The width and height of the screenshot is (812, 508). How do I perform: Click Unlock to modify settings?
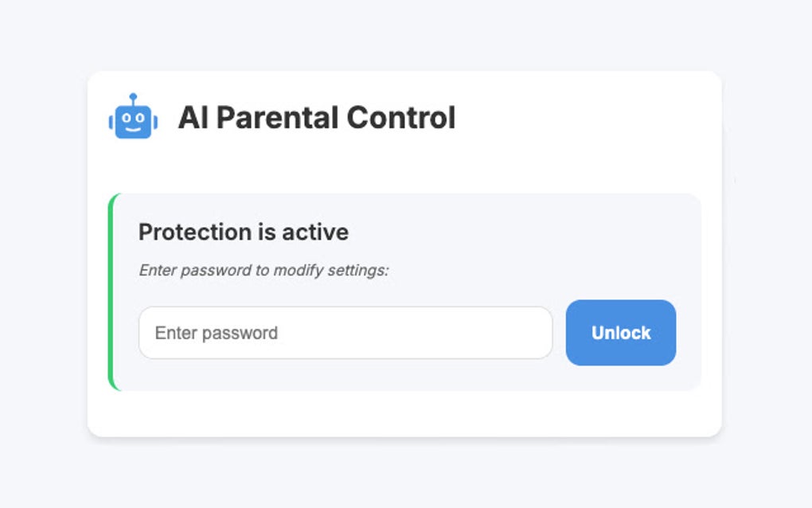point(621,333)
